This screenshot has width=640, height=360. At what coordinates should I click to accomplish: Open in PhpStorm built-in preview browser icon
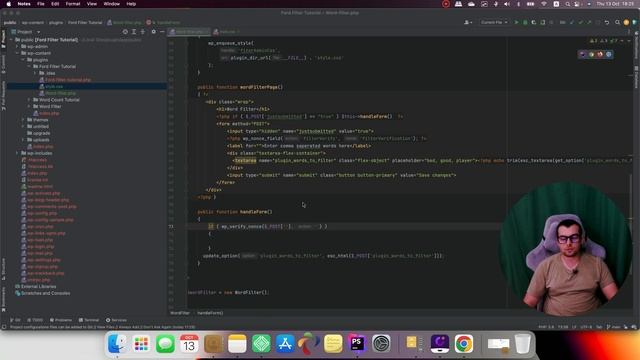click(x=583, y=54)
